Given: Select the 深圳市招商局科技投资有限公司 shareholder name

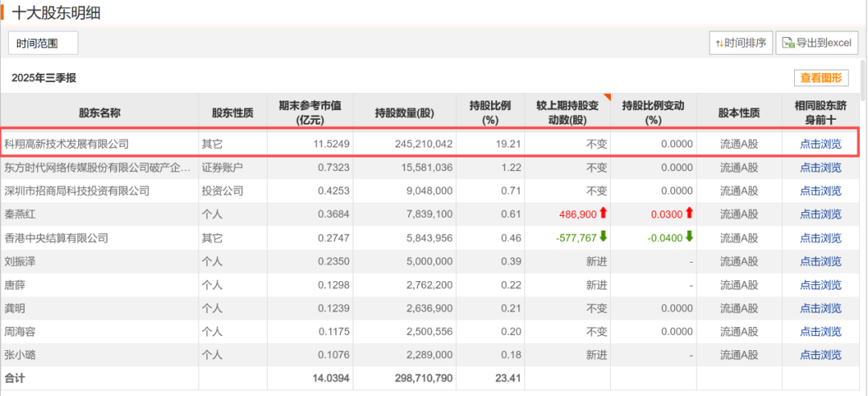Looking at the screenshot, I should [x=77, y=191].
